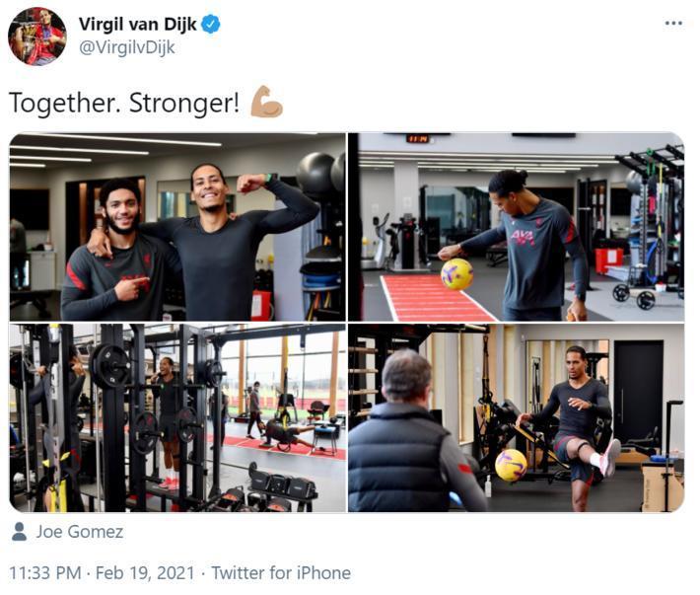Open the @VirgilvDijk handle link

(x=127, y=47)
